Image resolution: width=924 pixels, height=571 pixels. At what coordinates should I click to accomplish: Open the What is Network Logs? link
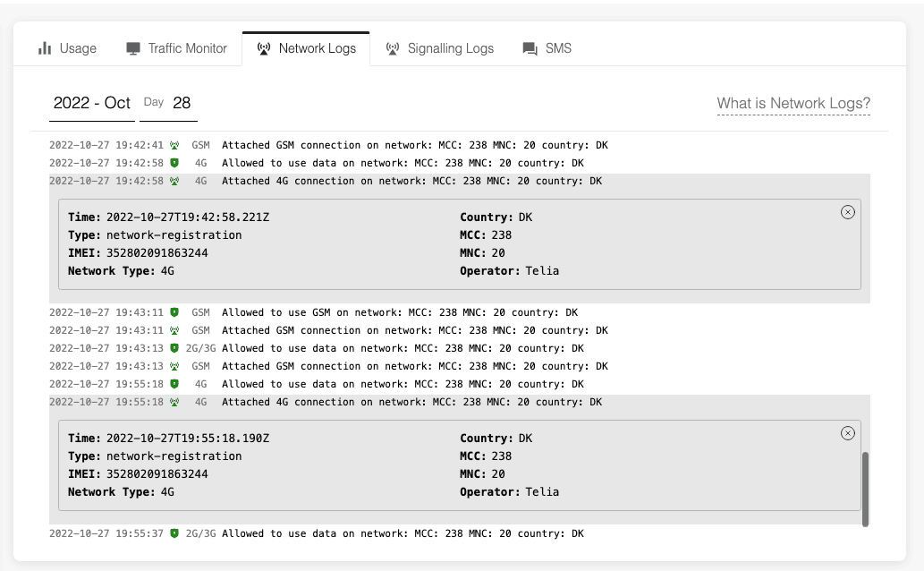[793, 103]
